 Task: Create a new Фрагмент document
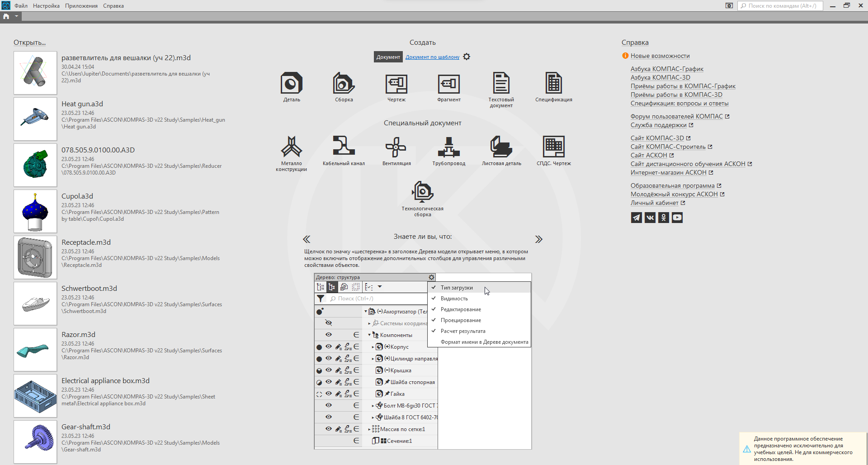pos(449,87)
